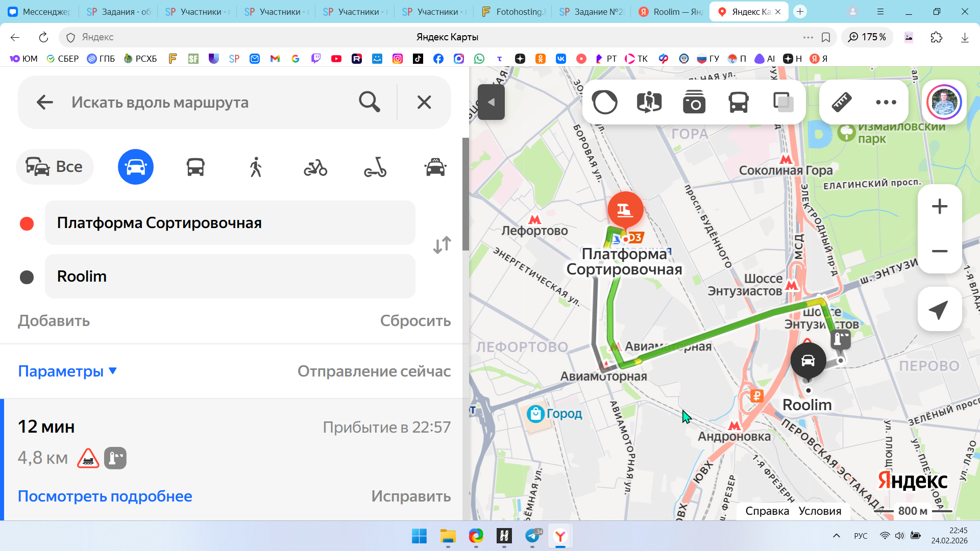Toggle the traffic layer on the map
The image size is (980, 551).
604,102
